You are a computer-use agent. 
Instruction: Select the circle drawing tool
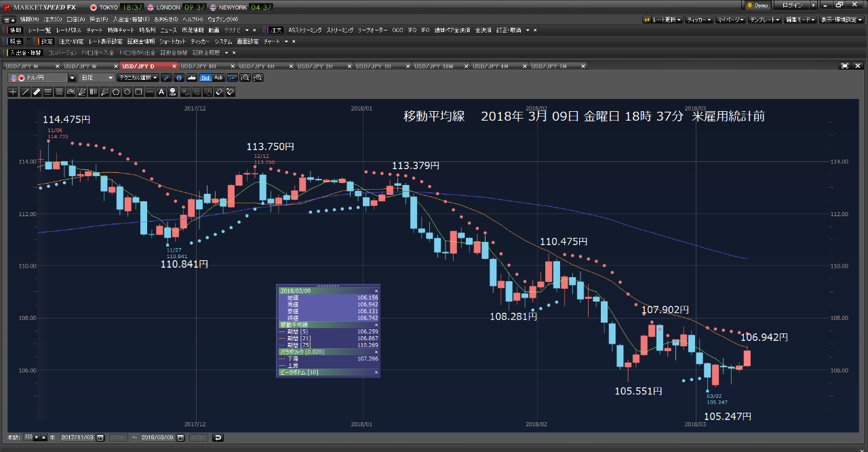pyautogui.click(x=127, y=91)
